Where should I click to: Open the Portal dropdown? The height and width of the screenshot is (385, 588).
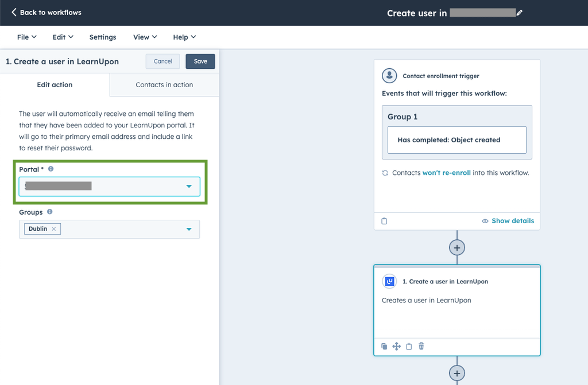110,186
